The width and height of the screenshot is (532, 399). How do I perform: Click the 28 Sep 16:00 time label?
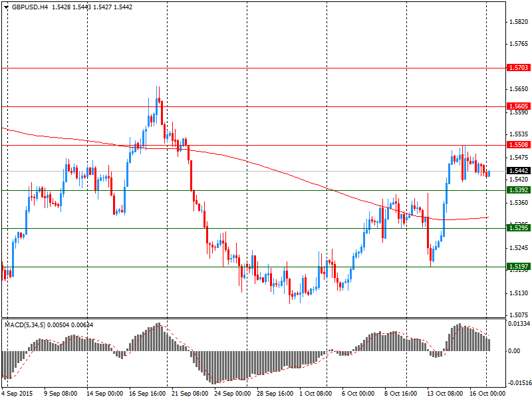pyautogui.click(x=275, y=394)
